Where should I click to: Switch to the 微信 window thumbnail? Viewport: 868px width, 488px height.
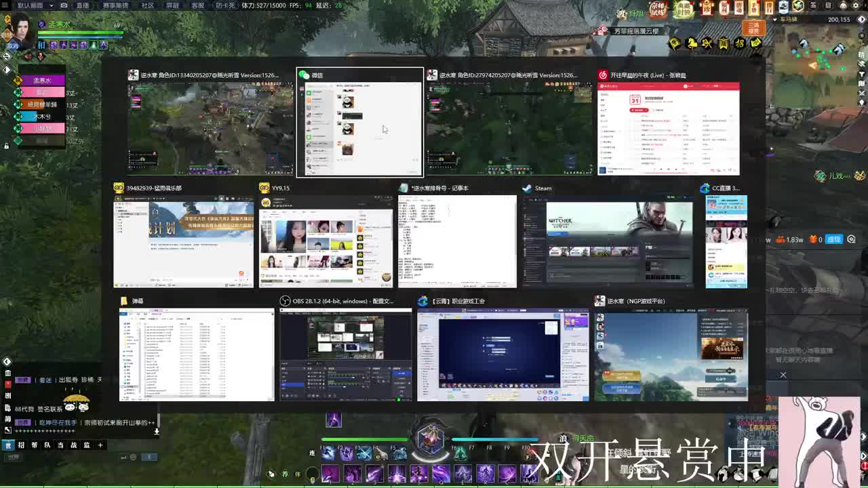[x=360, y=123]
